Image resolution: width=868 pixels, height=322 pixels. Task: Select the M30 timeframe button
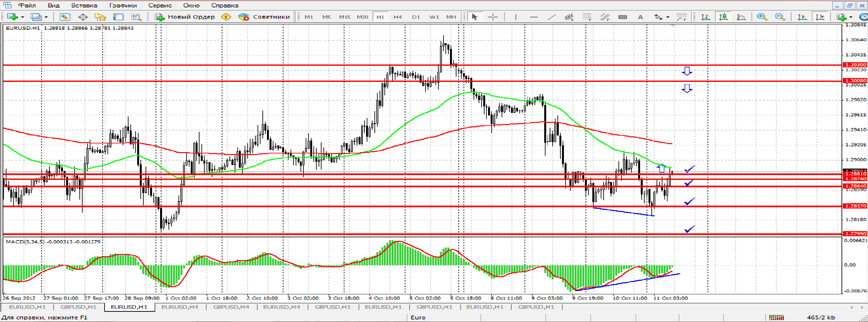pyautogui.click(x=362, y=17)
